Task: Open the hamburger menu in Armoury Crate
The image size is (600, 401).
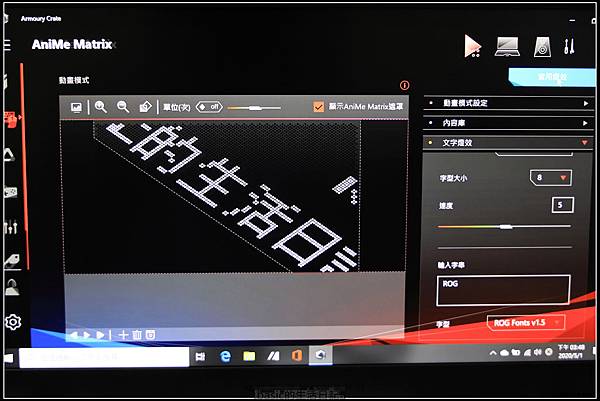Action: pos(7,45)
